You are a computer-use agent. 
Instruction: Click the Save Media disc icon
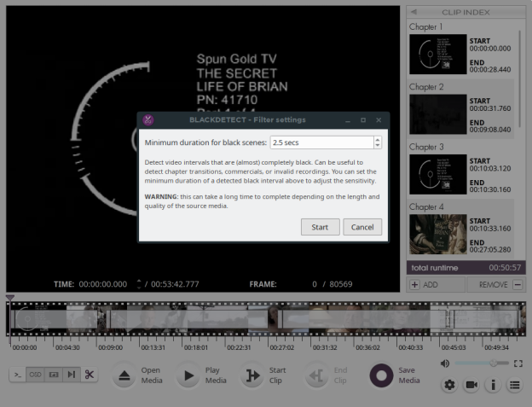381,375
